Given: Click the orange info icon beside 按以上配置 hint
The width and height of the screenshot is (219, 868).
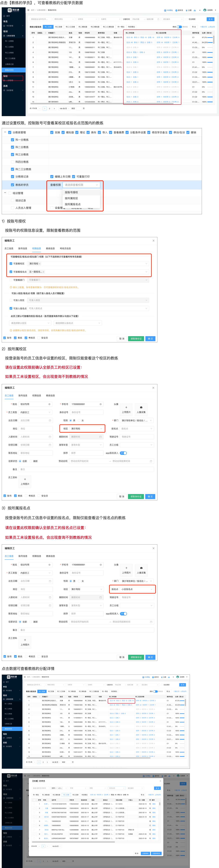Looking at the screenshot, I should pos(11,287).
